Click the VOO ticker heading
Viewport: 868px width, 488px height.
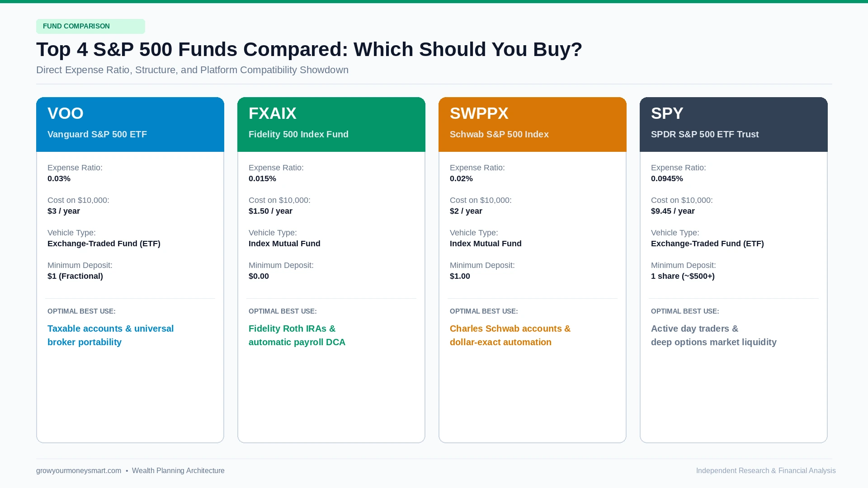66,113
